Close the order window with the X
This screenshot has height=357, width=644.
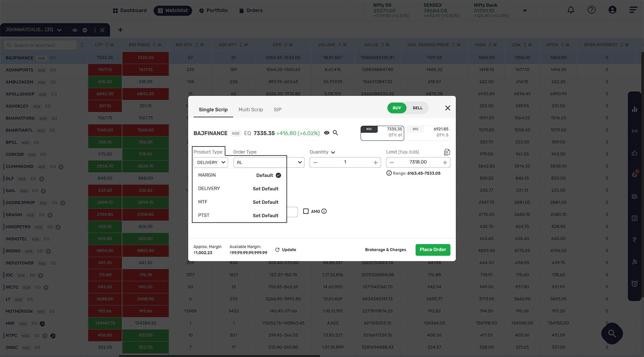[447, 108]
